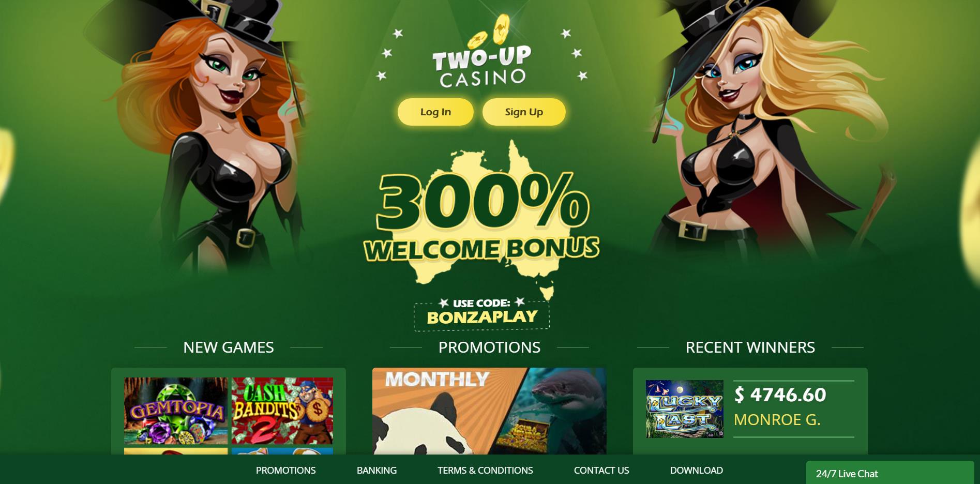Click the blonde witch character
This screenshot has width=980, height=484.
[765, 129]
